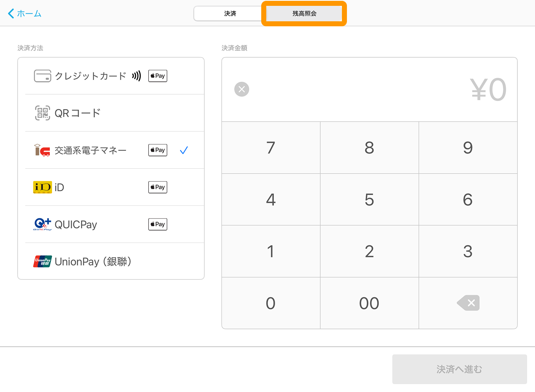The image size is (535, 392).
Task: Go back to ホーム
Action: 25,13
